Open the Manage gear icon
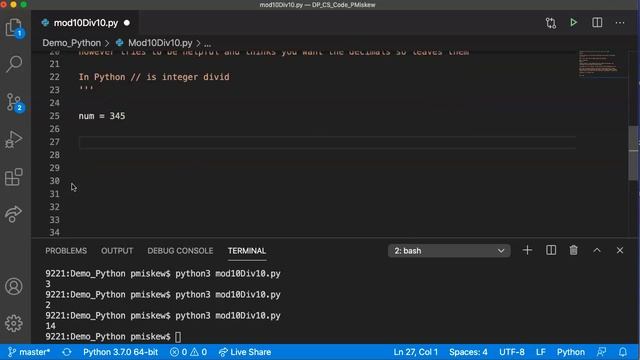Image resolution: width=640 pixels, height=360 pixels. pos(14,323)
